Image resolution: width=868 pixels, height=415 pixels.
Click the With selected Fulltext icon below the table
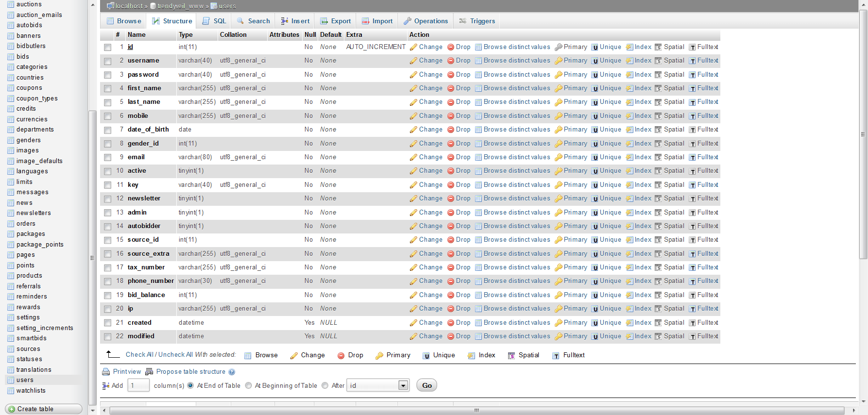[556, 356]
